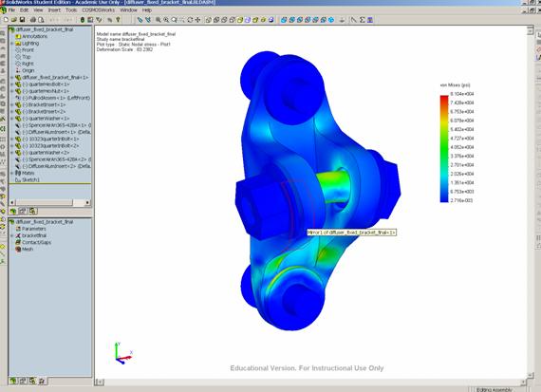Select the Rotate View tool
The width and height of the screenshot is (541, 392).
pos(190,20)
